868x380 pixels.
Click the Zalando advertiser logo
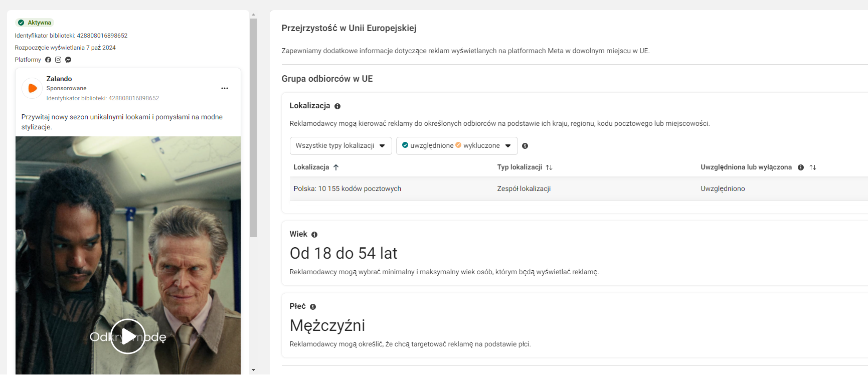tap(32, 88)
